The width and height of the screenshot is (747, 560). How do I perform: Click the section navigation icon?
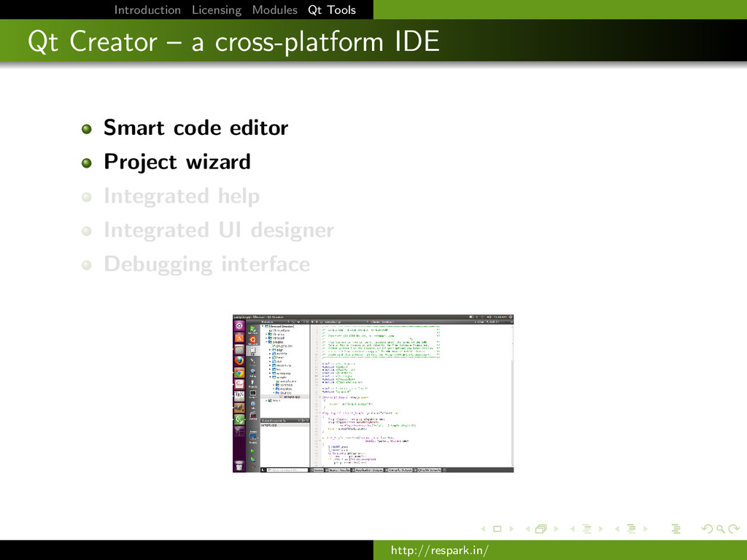632,529
